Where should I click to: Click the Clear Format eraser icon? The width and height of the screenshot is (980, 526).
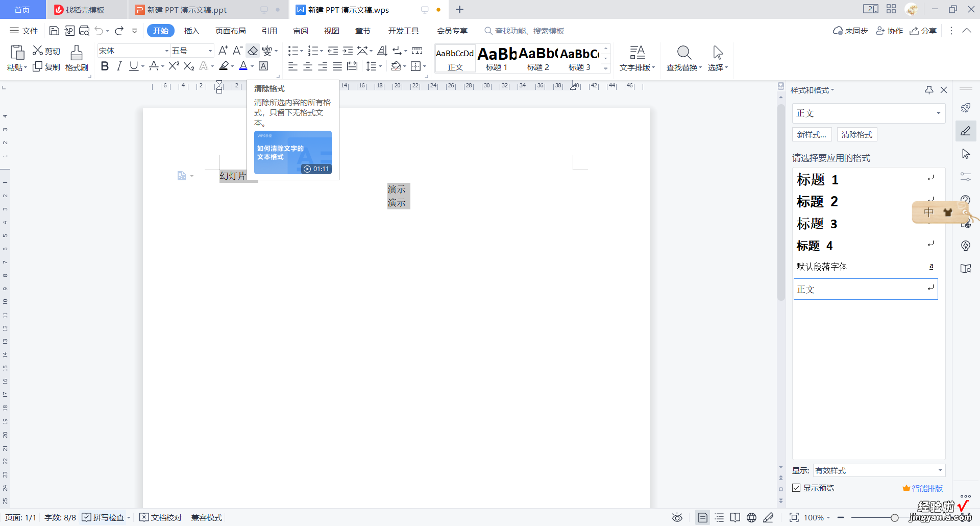[x=253, y=51]
